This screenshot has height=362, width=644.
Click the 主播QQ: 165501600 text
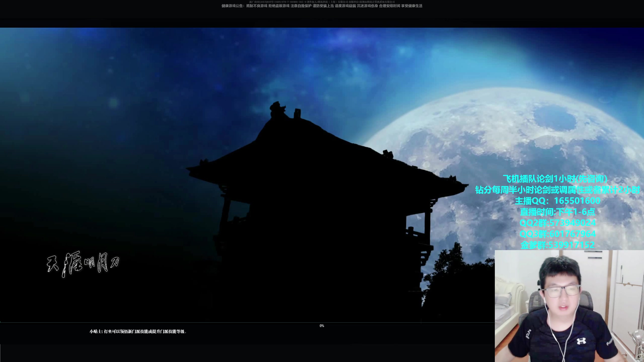pyautogui.click(x=557, y=201)
